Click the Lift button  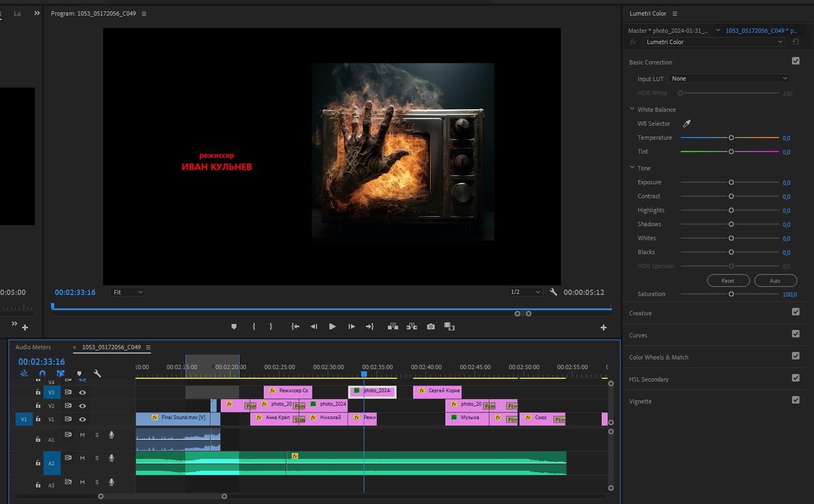[x=393, y=327]
